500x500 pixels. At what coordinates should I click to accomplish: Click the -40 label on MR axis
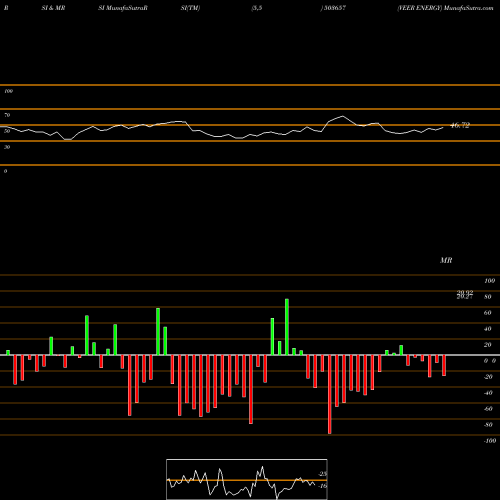pos(488,393)
